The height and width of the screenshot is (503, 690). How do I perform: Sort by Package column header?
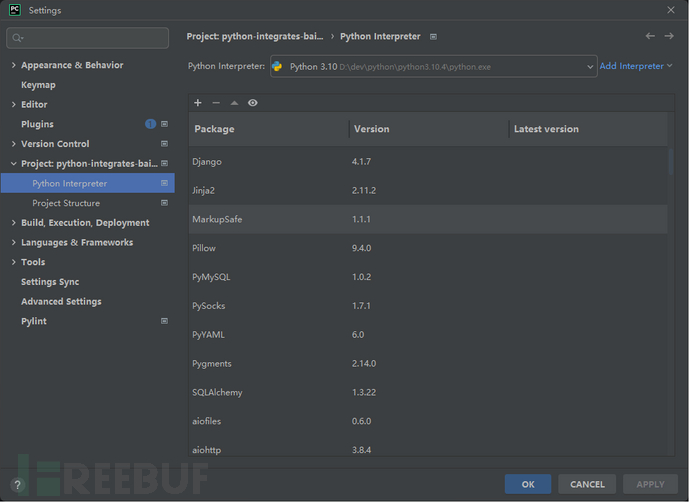point(269,129)
